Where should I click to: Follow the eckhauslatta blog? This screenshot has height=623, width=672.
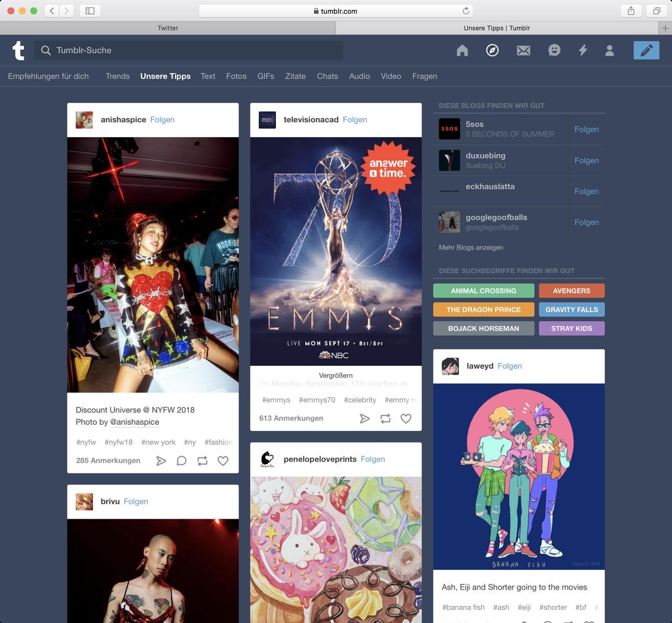coord(586,191)
